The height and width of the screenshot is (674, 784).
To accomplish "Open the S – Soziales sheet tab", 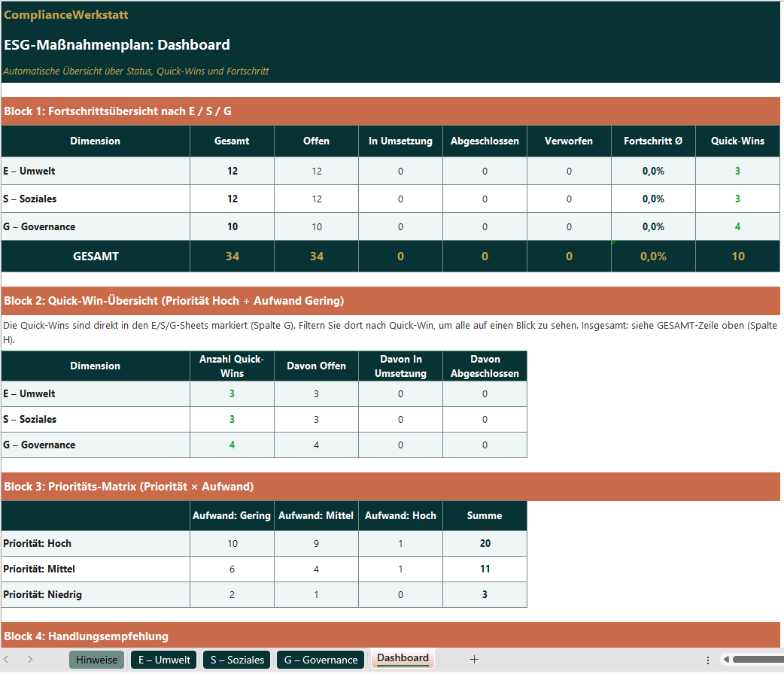I will [x=237, y=660].
